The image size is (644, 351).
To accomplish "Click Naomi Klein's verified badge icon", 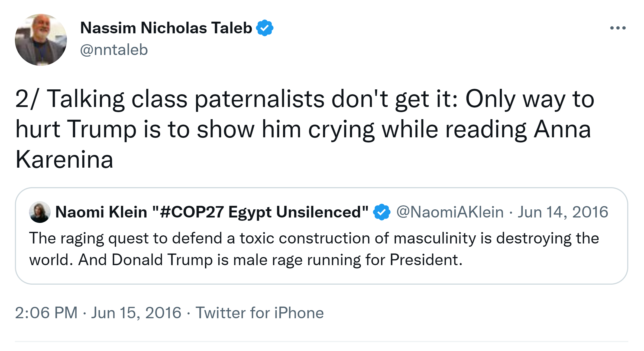I will [x=381, y=212].
